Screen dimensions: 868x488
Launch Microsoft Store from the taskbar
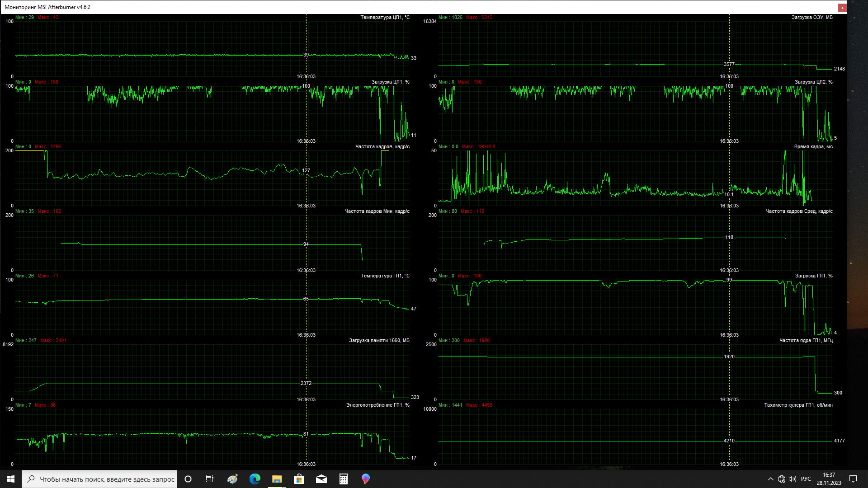[x=299, y=479]
